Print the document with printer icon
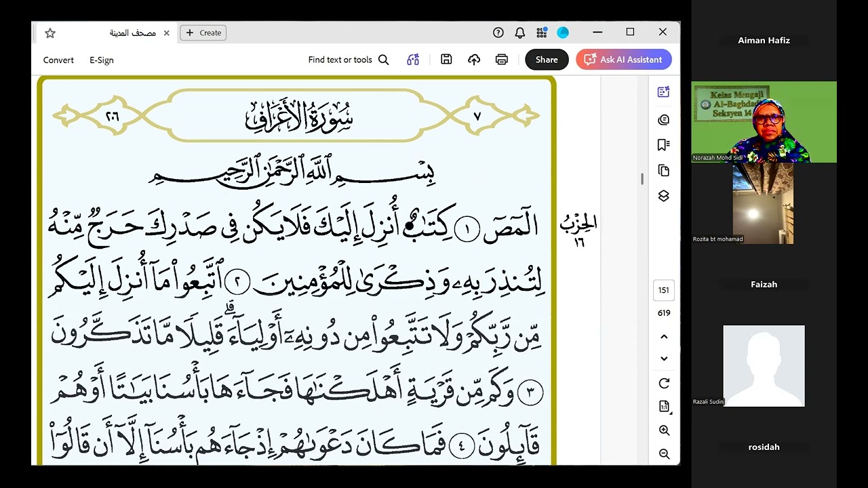This screenshot has width=868, height=488. point(502,60)
